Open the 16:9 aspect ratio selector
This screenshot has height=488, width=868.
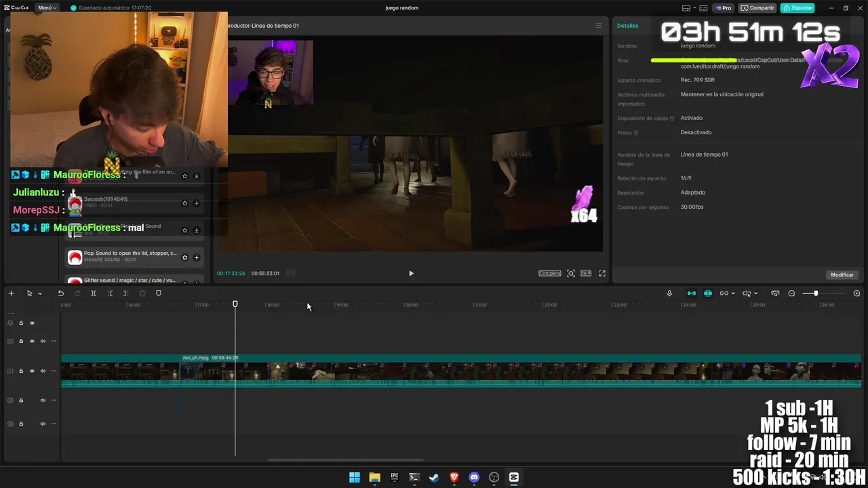(x=586, y=273)
